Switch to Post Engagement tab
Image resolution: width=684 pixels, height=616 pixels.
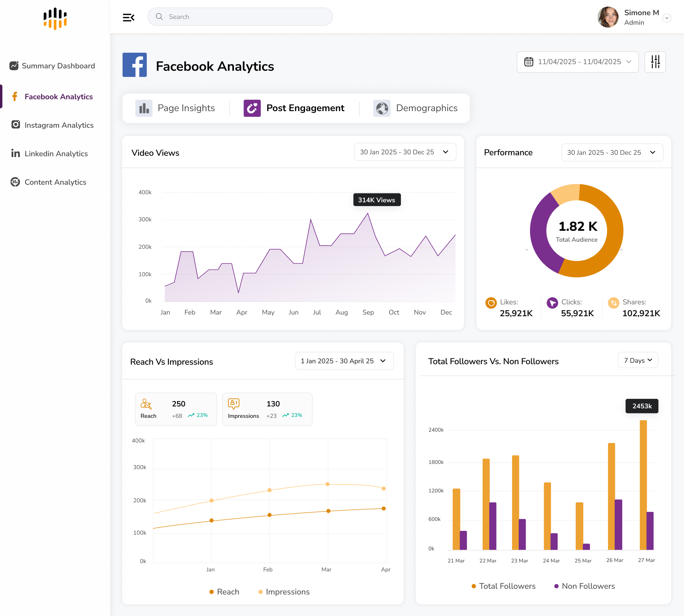tap(294, 108)
